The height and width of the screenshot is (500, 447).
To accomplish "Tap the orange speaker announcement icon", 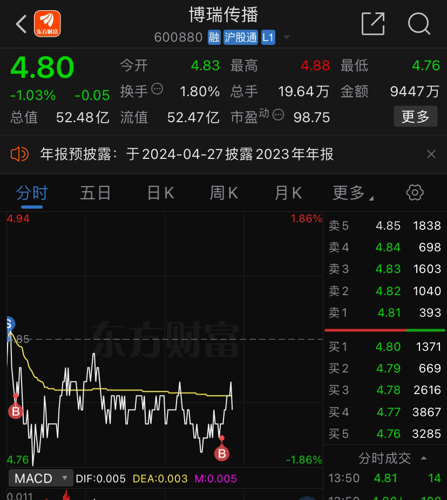I will tap(20, 154).
